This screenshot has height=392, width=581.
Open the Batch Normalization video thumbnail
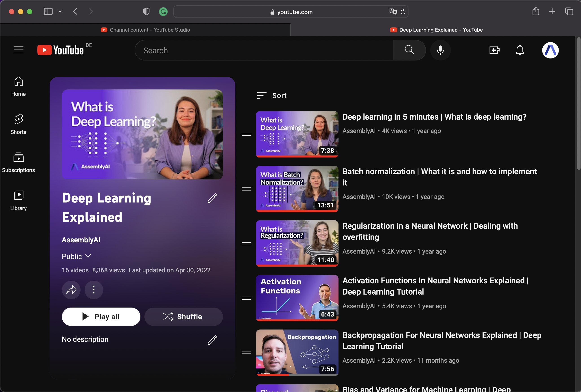(x=297, y=189)
